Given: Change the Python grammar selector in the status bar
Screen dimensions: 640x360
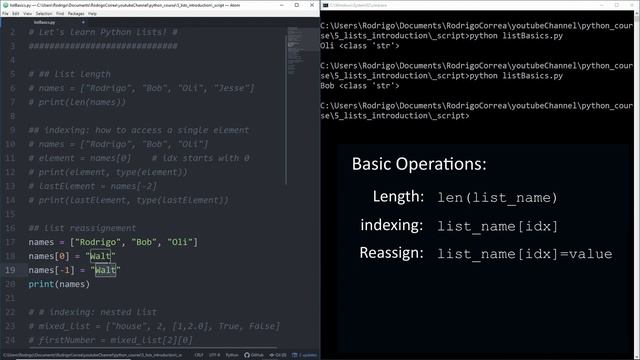Looking at the screenshot, I should tap(232, 355).
